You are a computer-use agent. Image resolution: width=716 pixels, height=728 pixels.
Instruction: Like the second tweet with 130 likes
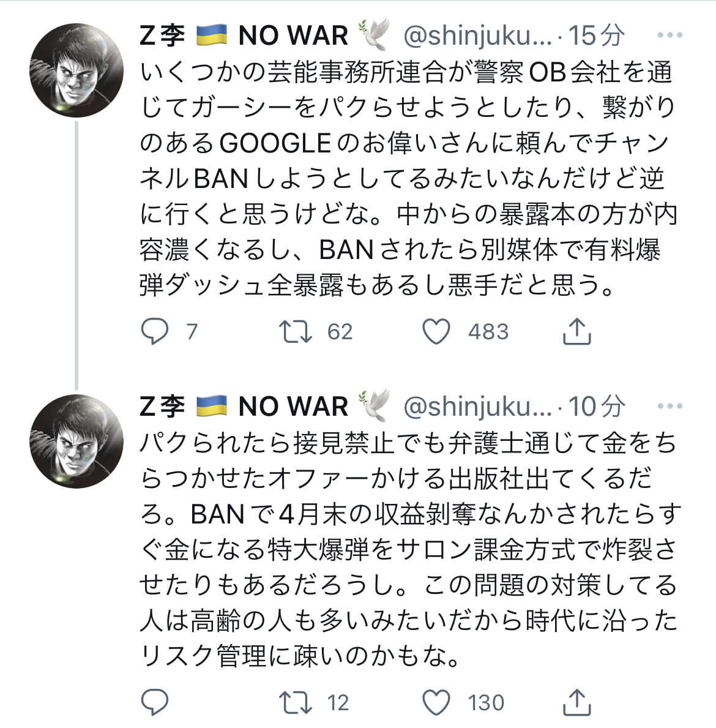(x=437, y=702)
